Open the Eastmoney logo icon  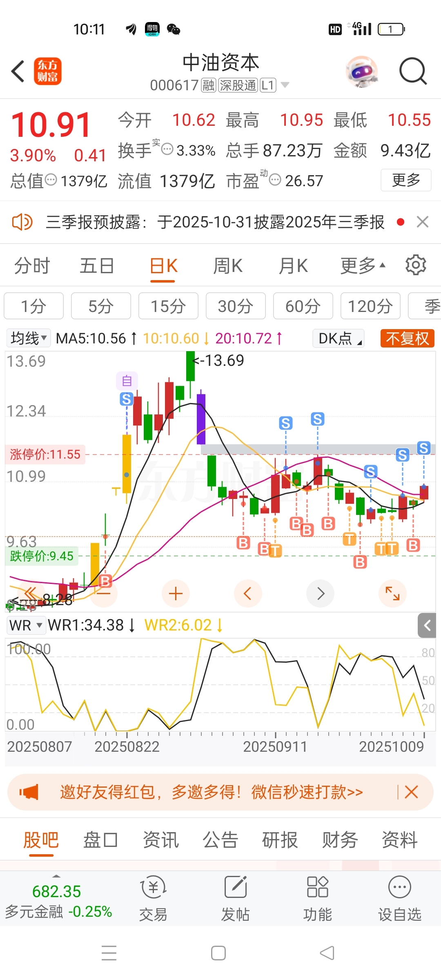[47, 71]
